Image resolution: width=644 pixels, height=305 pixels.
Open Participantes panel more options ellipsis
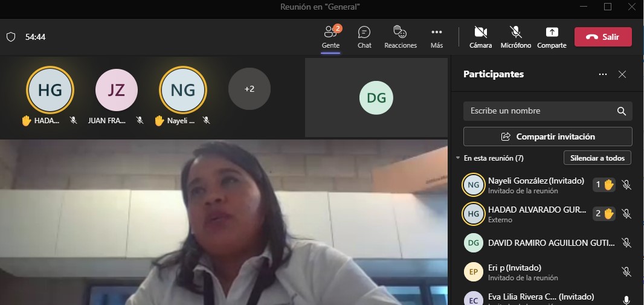[x=602, y=74]
